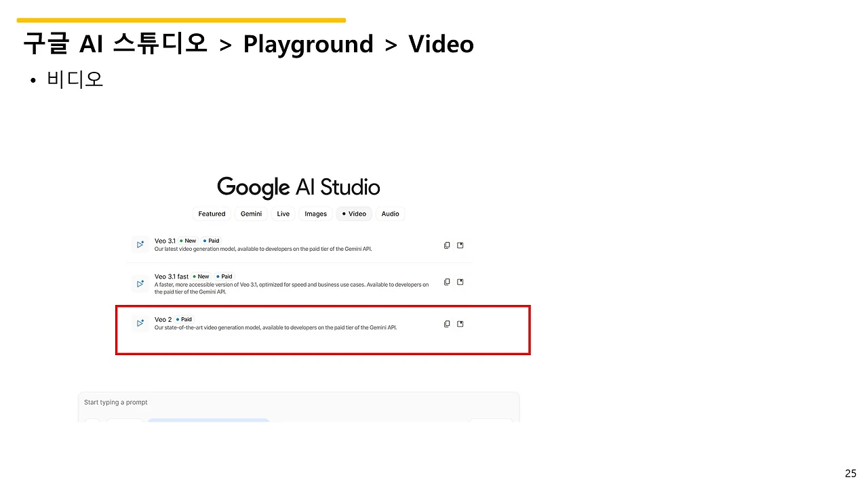Image resolution: width=868 pixels, height=488 pixels.
Task: Click the "Start typing a prompt" field
Action: [x=298, y=403]
